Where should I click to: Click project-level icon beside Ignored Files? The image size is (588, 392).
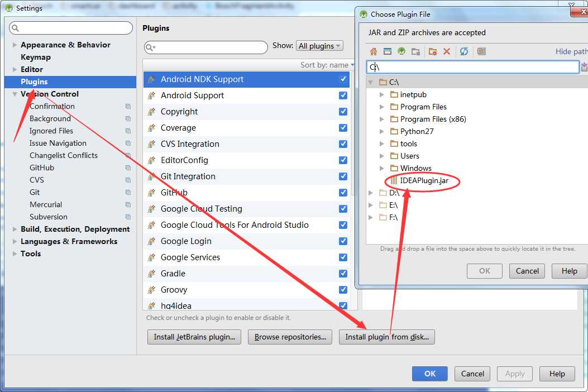pyautogui.click(x=128, y=131)
